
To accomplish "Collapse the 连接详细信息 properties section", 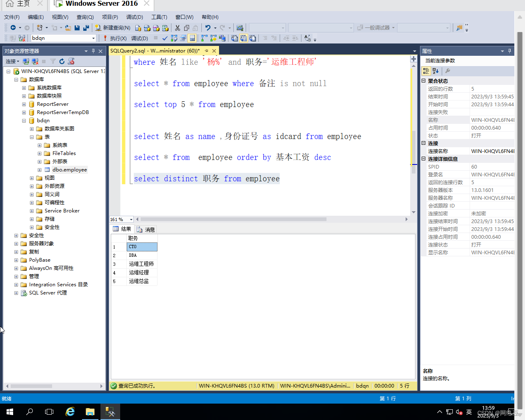I will 424,159.
